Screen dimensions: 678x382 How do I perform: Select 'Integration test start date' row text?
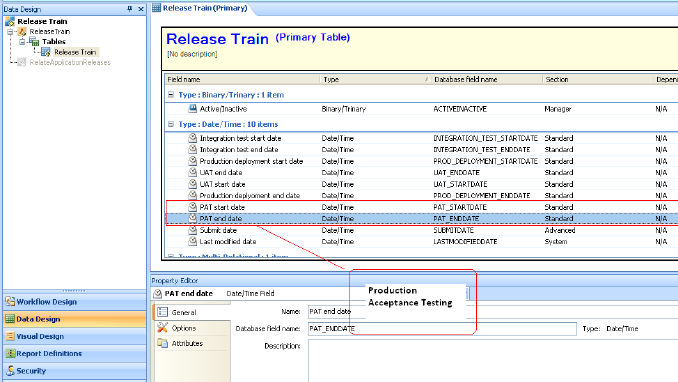click(240, 138)
